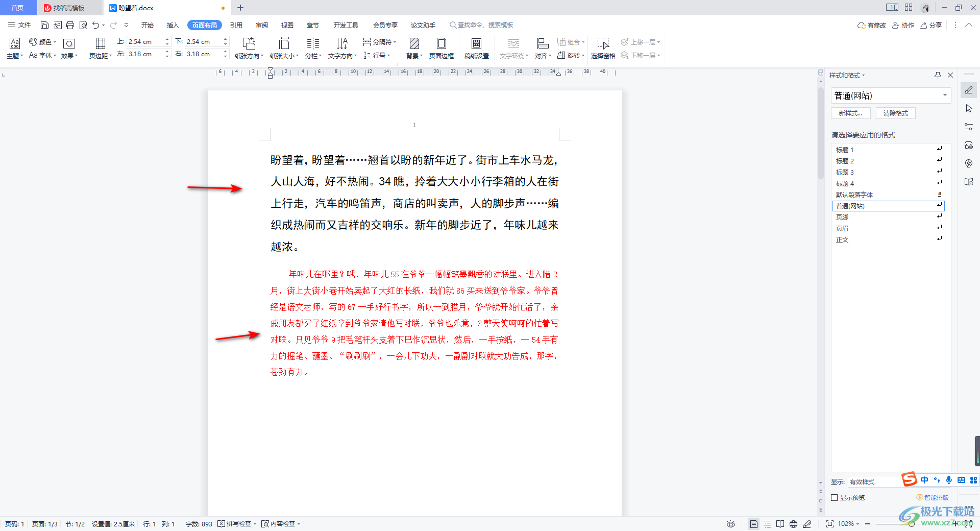Viewport: 980px width, 531px height.
Task: Open 页面边框 page border
Action: (442, 48)
